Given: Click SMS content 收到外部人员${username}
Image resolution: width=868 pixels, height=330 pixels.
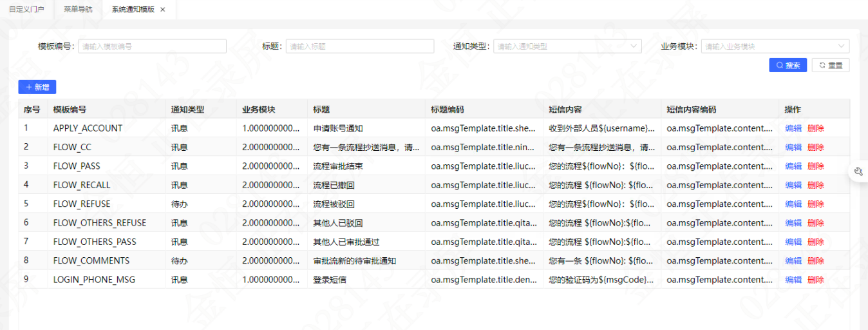Looking at the screenshot, I should pyautogui.click(x=602, y=128).
